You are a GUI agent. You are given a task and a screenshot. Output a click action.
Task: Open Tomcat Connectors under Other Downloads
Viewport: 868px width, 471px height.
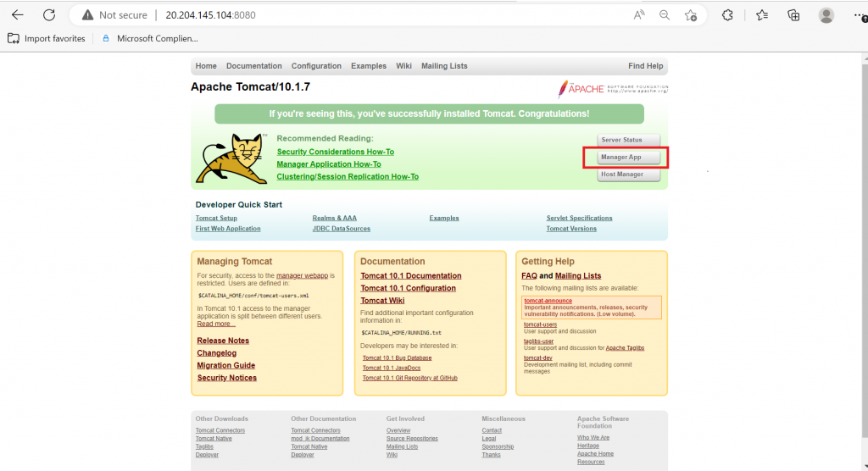[220, 430]
